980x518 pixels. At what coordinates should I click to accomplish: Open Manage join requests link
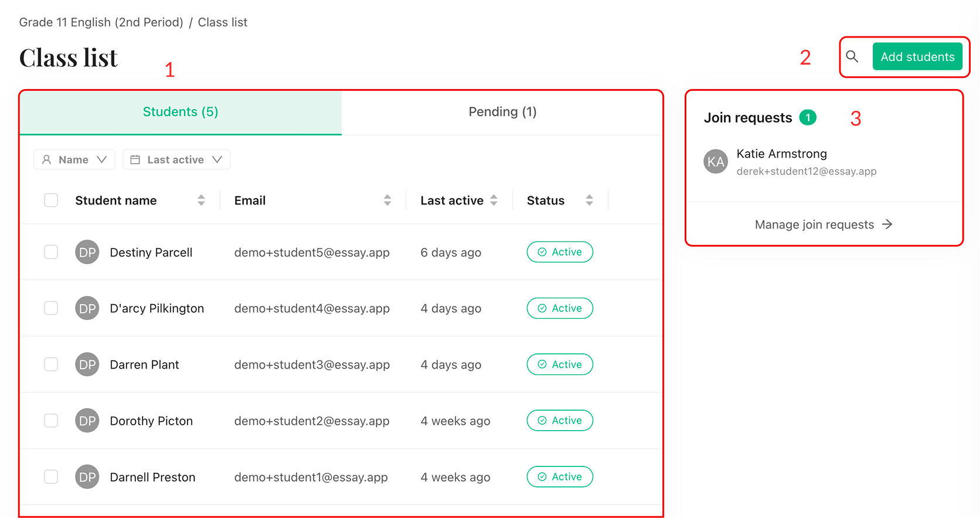pos(824,224)
